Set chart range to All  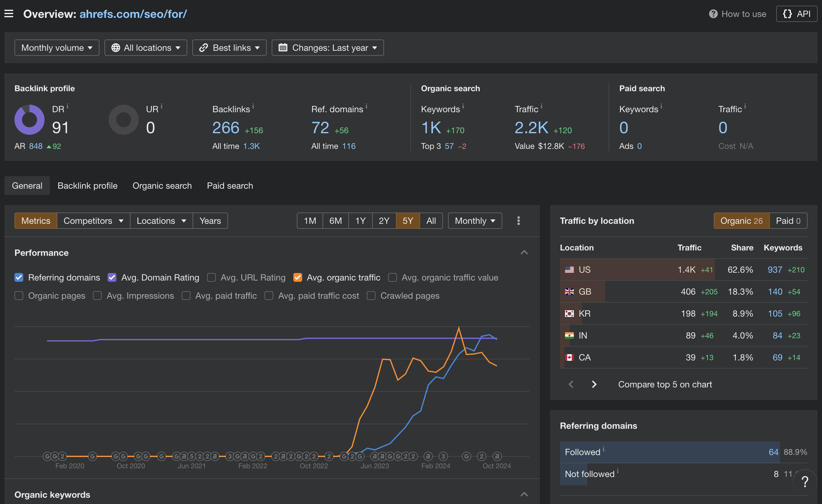pyautogui.click(x=431, y=221)
